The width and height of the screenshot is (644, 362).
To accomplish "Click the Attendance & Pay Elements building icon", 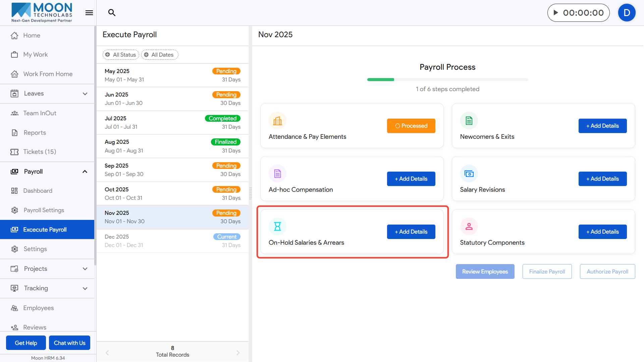I will pyautogui.click(x=277, y=121).
